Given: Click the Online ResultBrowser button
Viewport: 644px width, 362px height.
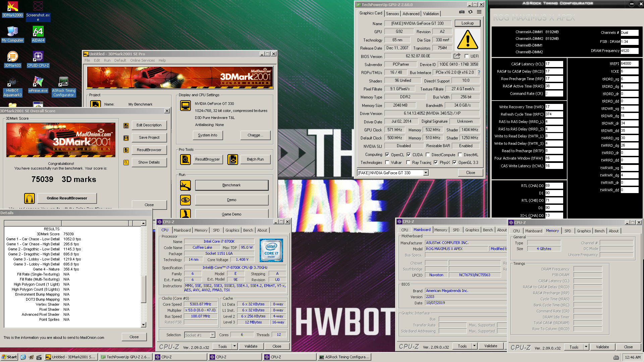Looking at the screenshot, I should pyautogui.click(x=67, y=198).
